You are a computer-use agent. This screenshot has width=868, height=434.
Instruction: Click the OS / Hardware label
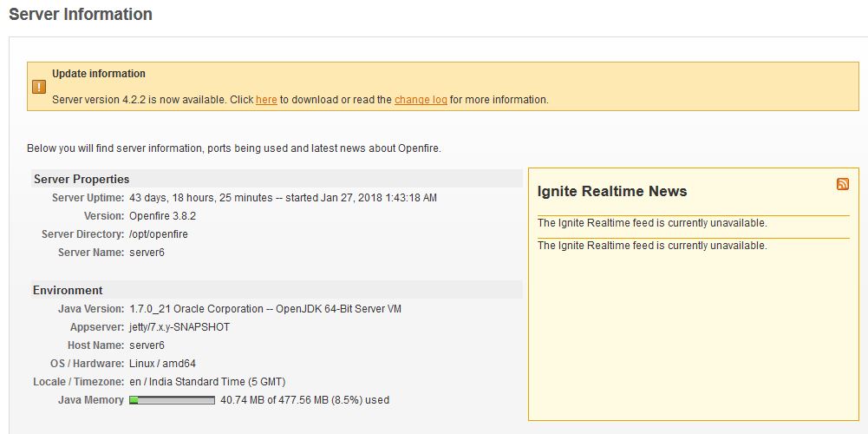coord(87,364)
